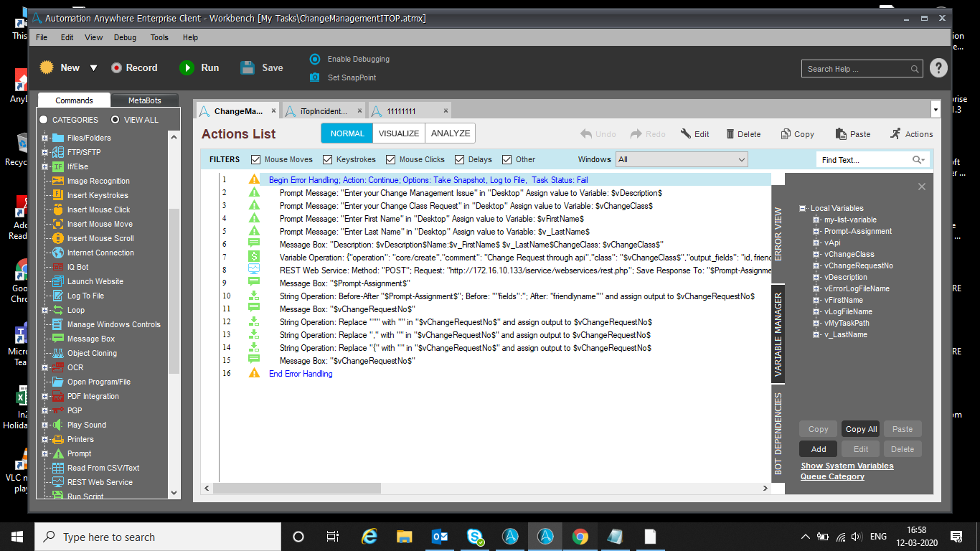This screenshot has height=551, width=980.
Task: Select the CATEGORIES radio button
Action: point(44,120)
